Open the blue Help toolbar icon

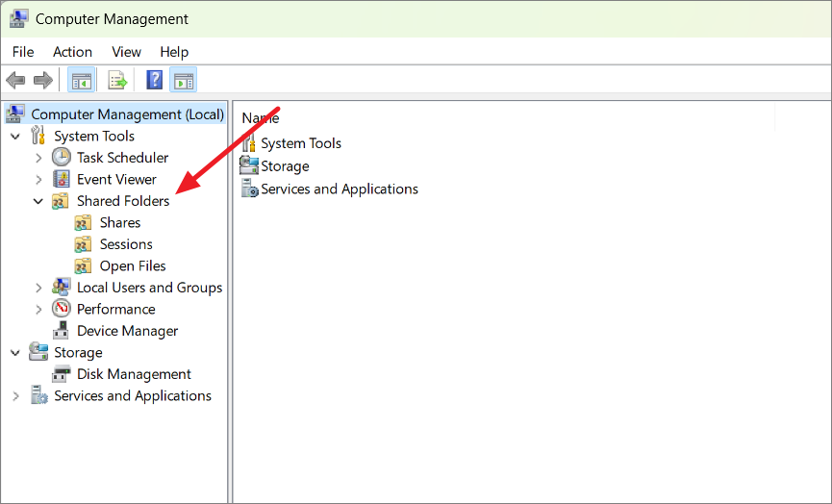point(155,81)
